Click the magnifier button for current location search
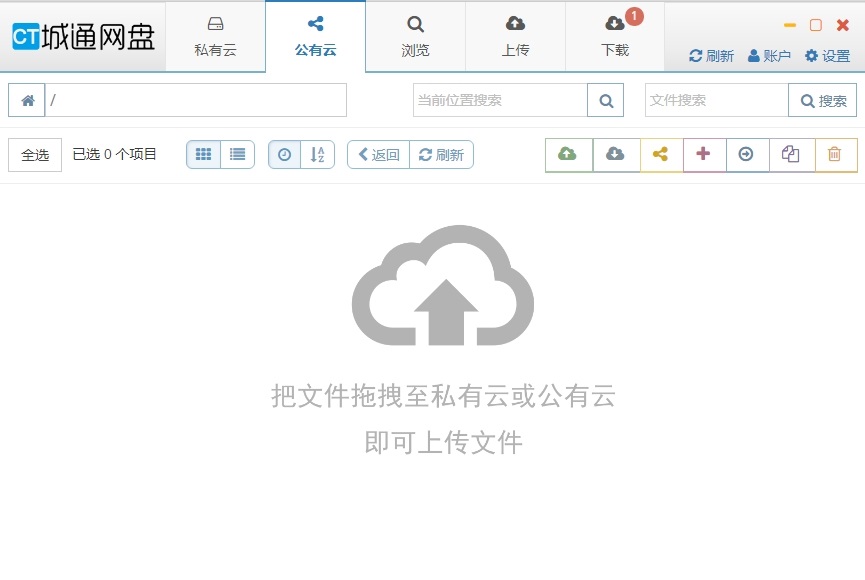 click(606, 100)
